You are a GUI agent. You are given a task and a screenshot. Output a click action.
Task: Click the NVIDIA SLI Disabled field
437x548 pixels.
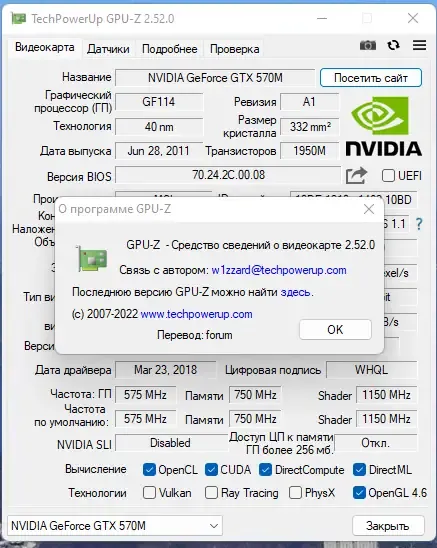[171, 443]
